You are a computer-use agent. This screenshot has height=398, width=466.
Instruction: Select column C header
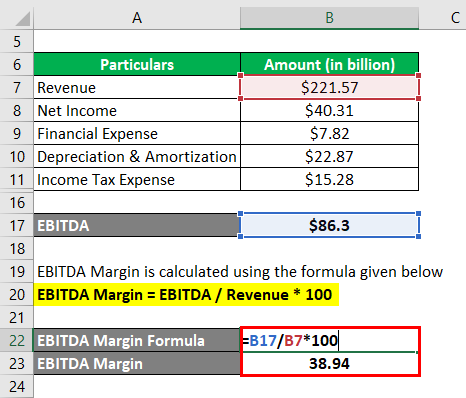coord(443,18)
